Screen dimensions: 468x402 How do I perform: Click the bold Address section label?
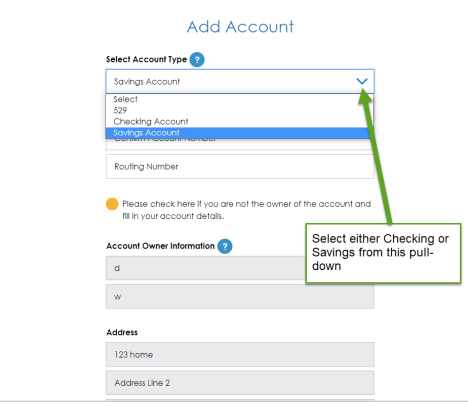pyautogui.click(x=122, y=332)
